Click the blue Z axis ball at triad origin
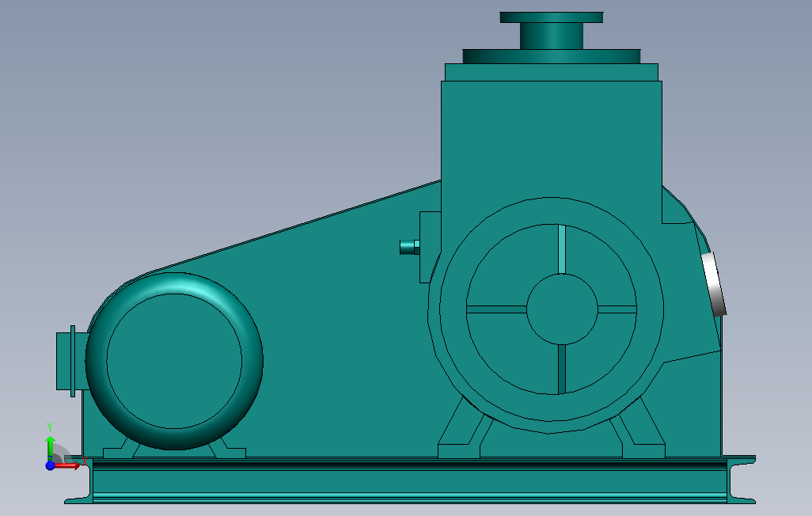The width and height of the screenshot is (812, 516). pos(50,466)
